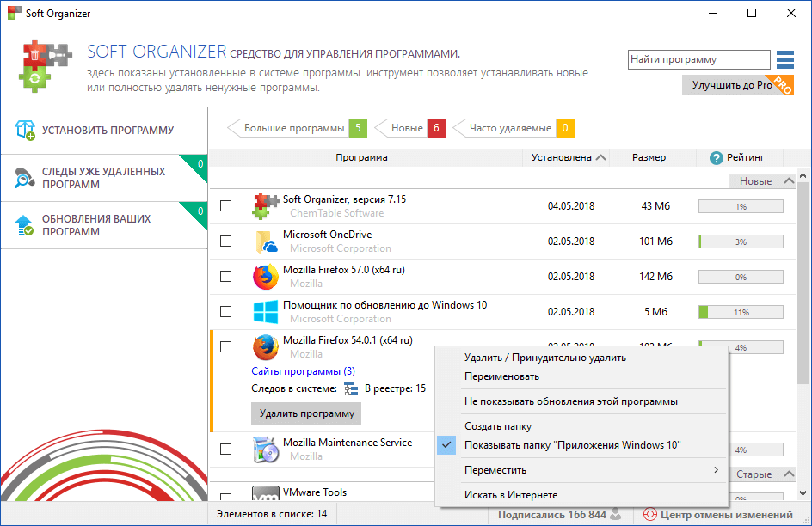Click the subscribers person icon in status bar
The image size is (812, 526).
(x=616, y=514)
